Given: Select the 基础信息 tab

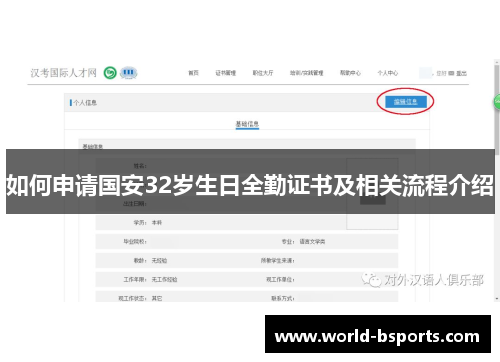Looking at the screenshot, I should (247, 124).
